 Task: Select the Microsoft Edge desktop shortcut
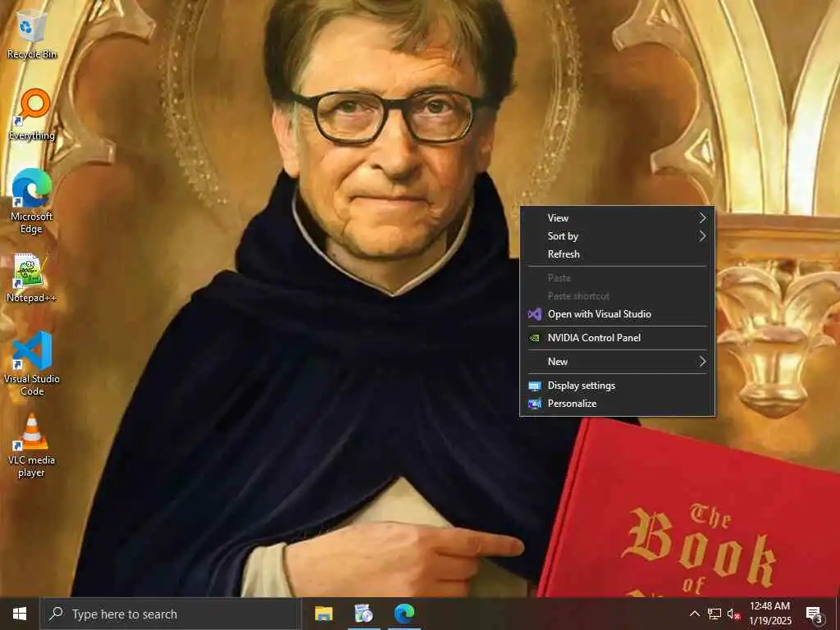pyautogui.click(x=32, y=202)
